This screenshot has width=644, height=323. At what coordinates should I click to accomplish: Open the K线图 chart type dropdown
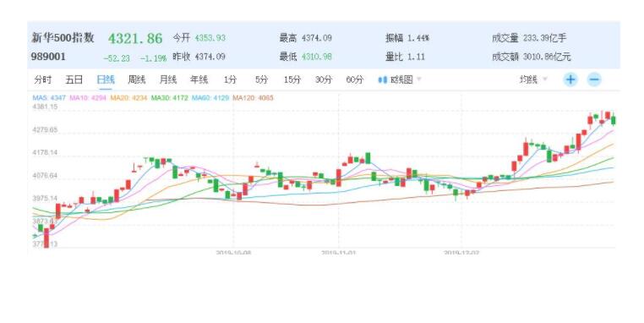(419, 79)
